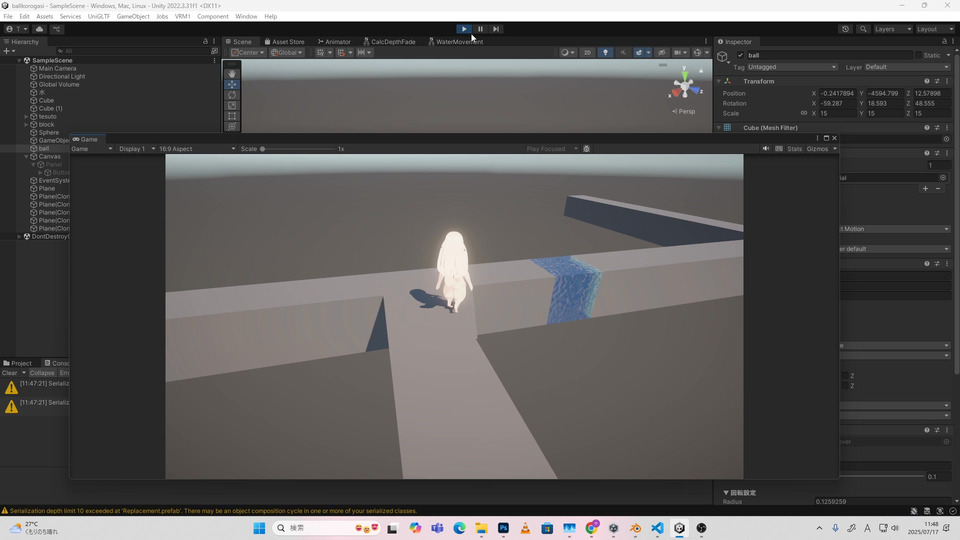Image resolution: width=960 pixels, height=540 pixels.
Task: Lock the Hierarchy panel
Action: (205, 42)
